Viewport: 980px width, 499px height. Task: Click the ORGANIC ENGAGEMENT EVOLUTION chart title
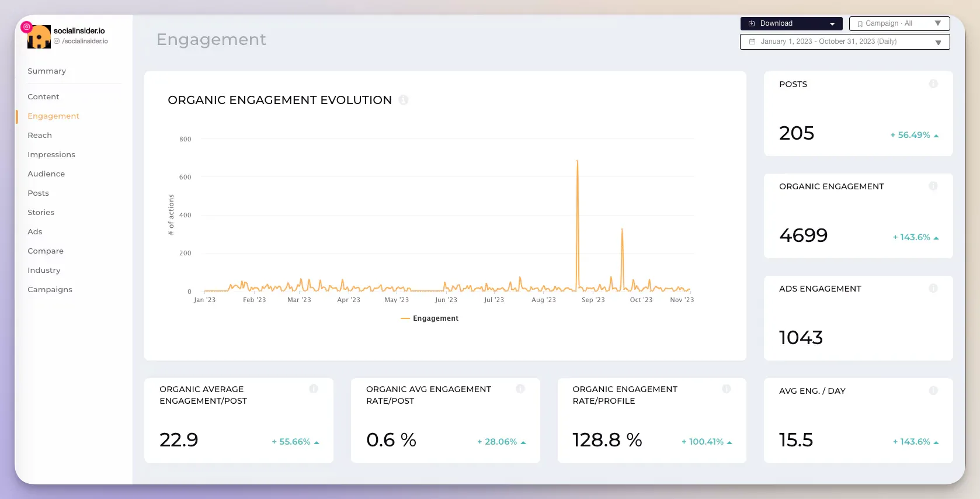pyautogui.click(x=280, y=101)
